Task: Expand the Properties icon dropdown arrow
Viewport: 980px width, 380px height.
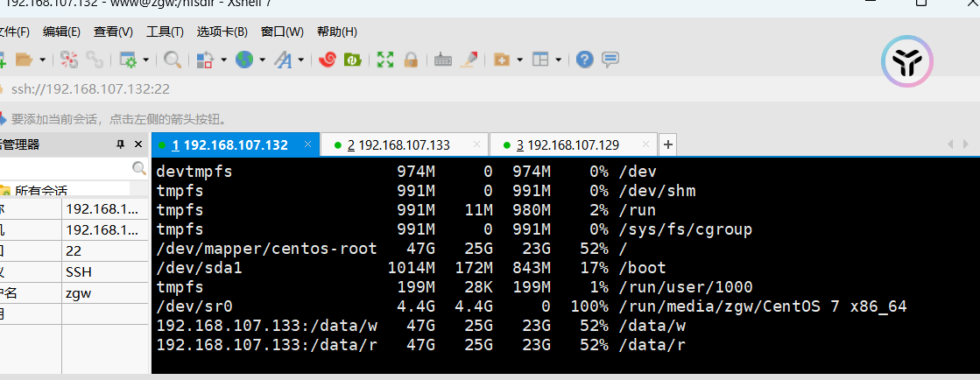Action: point(145,60)
